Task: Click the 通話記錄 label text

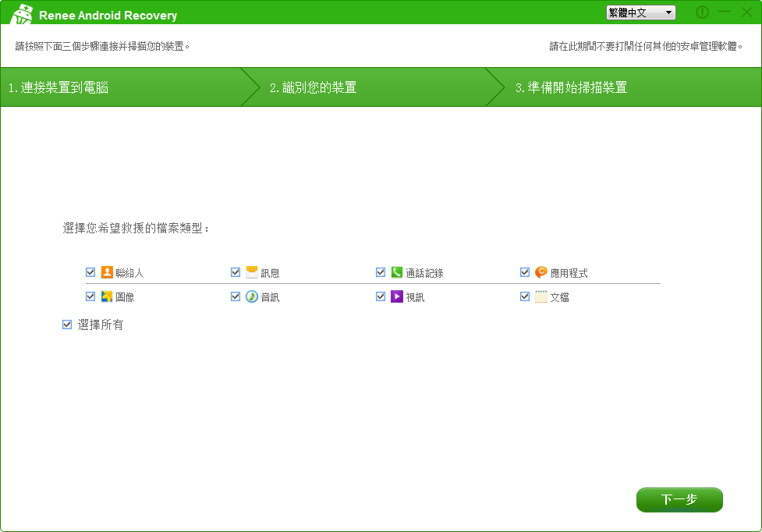Action: click(x=425, y=273)
